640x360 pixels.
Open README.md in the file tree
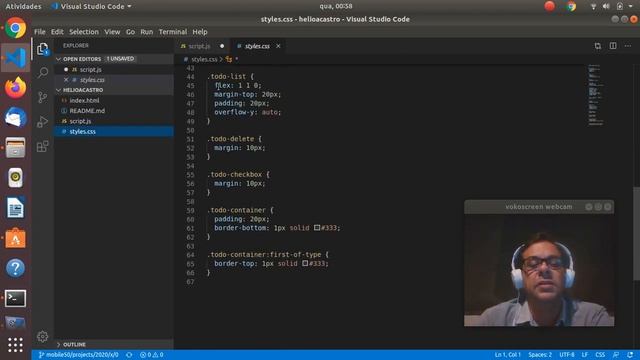coord(87,111)
